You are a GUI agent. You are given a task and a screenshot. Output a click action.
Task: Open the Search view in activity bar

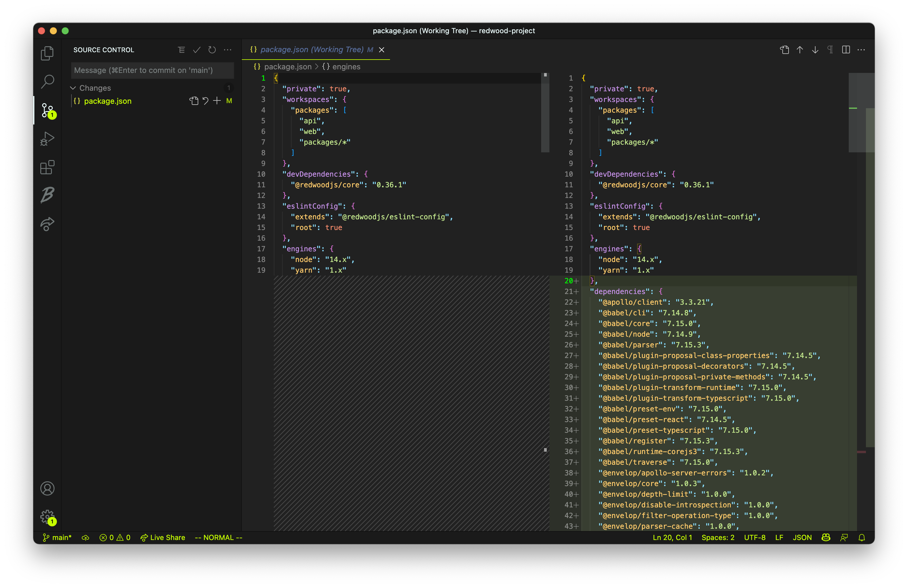47,82
